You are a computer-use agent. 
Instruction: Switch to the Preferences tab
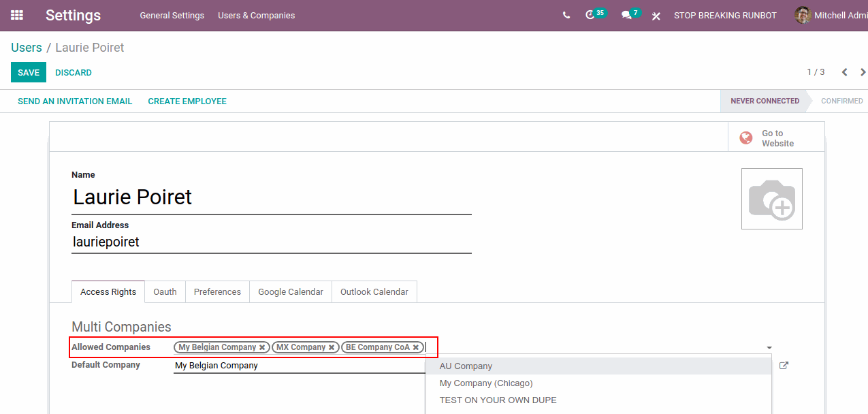pyautogui.click(x=217, y=292)
